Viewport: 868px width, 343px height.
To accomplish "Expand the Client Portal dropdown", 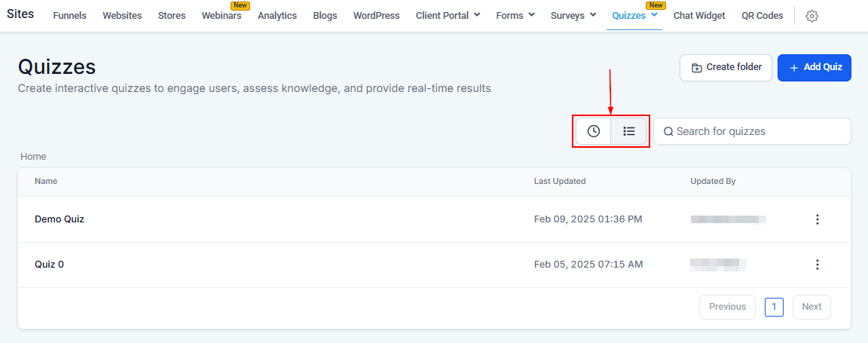I will [x=477, y=15].
